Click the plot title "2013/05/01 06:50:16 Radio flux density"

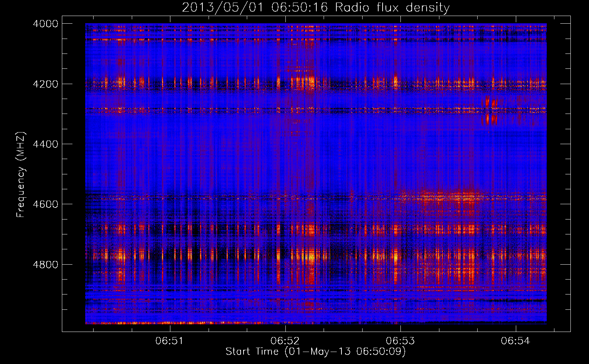coord(316,7)
